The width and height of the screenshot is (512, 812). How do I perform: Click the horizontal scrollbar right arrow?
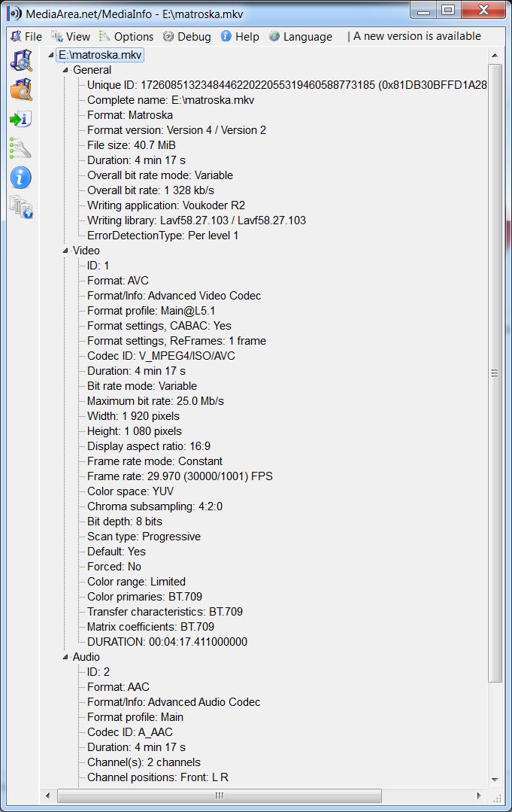(x=479, y=795)
